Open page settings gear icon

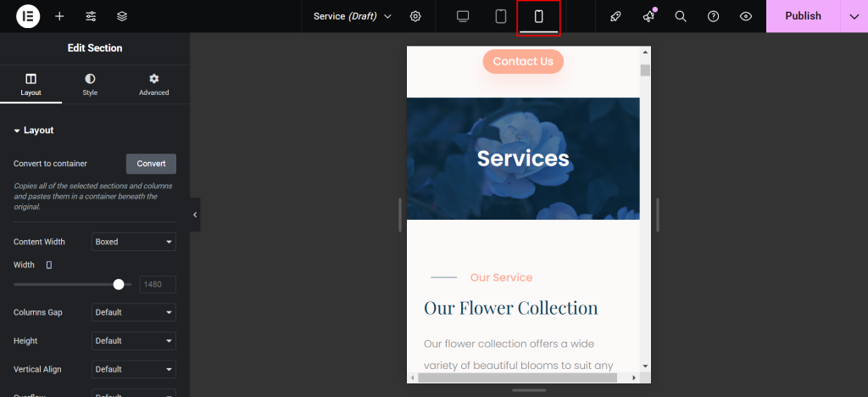[x=415, y=16]
